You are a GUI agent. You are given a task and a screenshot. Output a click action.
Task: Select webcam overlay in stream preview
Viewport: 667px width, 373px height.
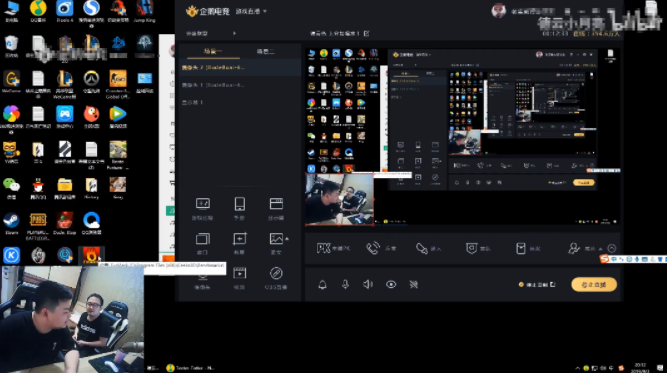[339, 199]
